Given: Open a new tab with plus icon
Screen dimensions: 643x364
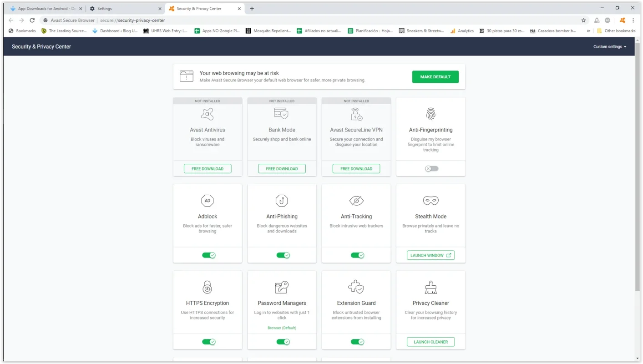Looking at the screenshot, I should (x=252, y=9).
